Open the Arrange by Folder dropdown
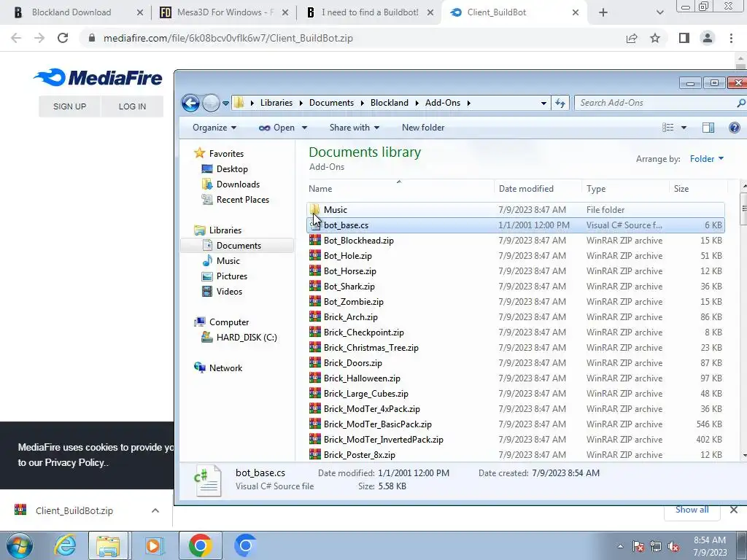Screen dimensions: 747x560 pyautogui.click(x=706, y=159)
